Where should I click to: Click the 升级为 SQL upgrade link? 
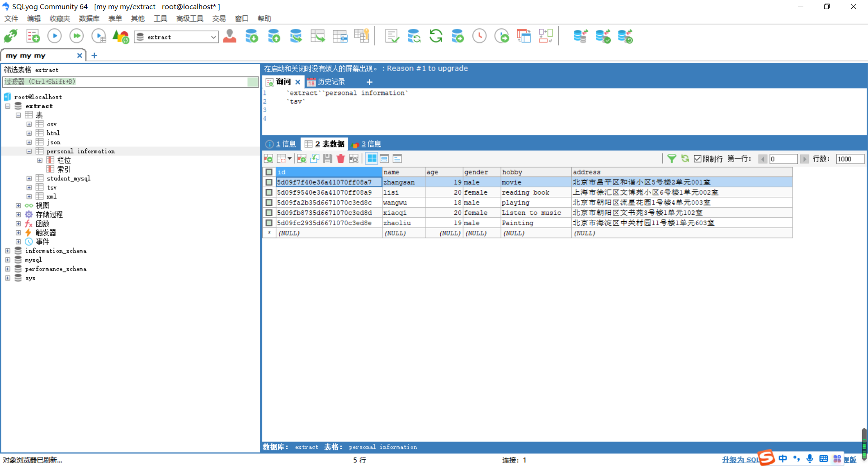coord(740,460)
